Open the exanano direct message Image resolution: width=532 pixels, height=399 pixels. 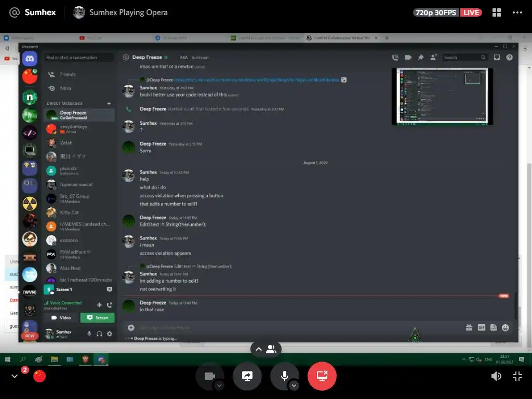[x=79, y=240]
